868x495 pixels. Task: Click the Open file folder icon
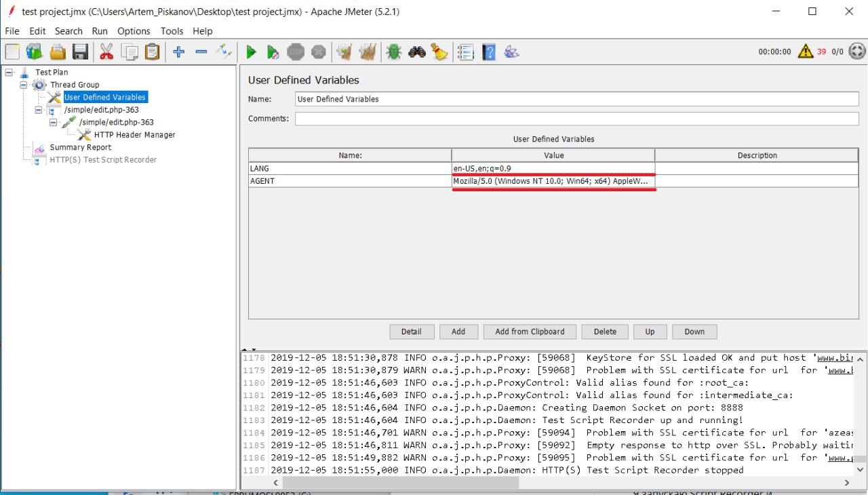pos(58,52)
